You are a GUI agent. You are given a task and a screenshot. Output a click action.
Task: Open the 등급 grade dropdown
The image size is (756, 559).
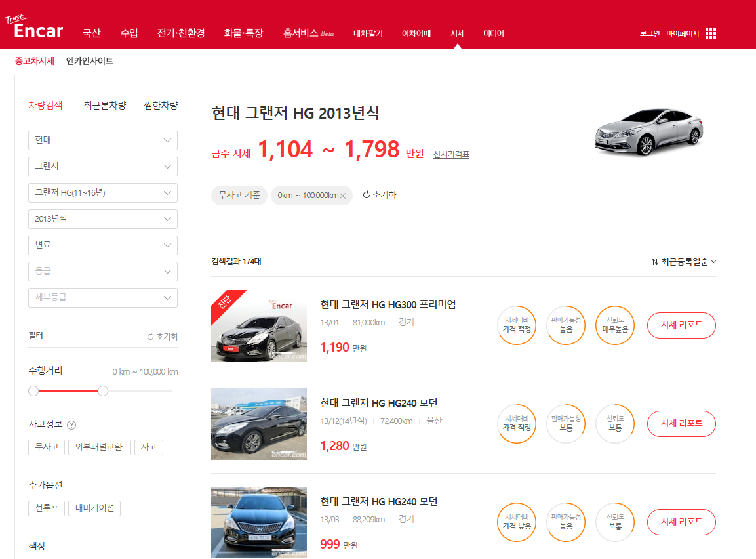[x=103, y=272]
